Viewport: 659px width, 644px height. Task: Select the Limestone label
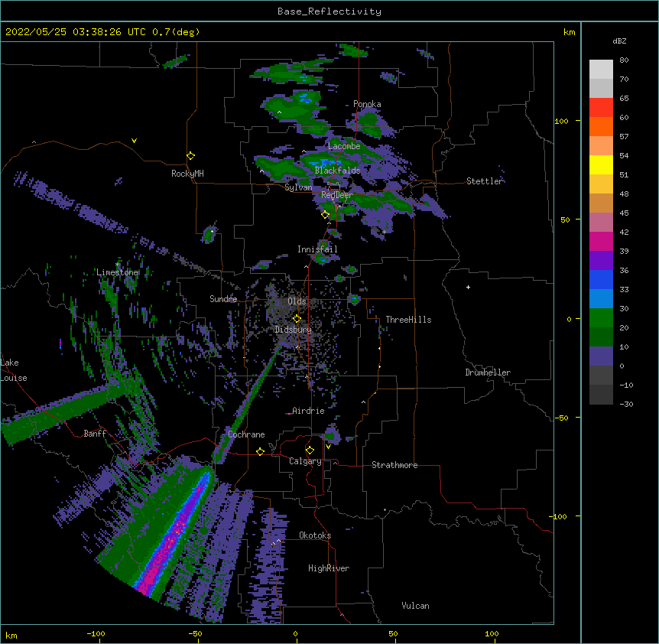pos(117,272)
